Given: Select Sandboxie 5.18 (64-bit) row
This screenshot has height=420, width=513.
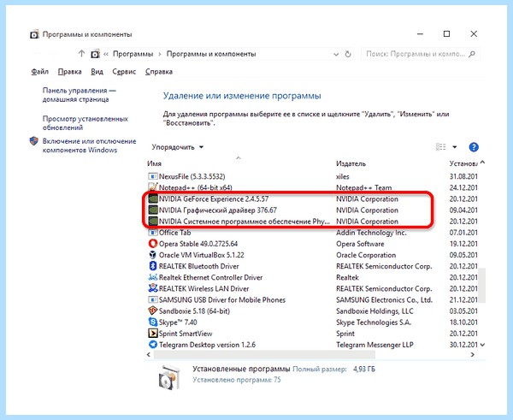Looking at the screenshot, I should [x=312, y=311].
